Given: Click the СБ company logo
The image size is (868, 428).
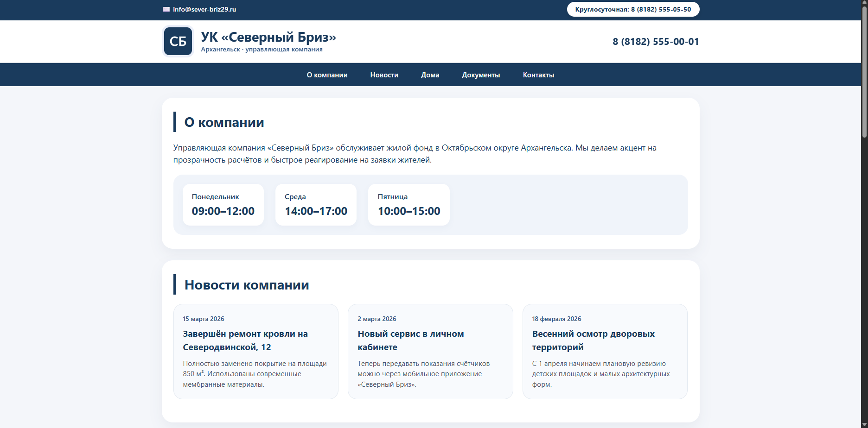Looking at the screenshot, I should click(178, 41).
